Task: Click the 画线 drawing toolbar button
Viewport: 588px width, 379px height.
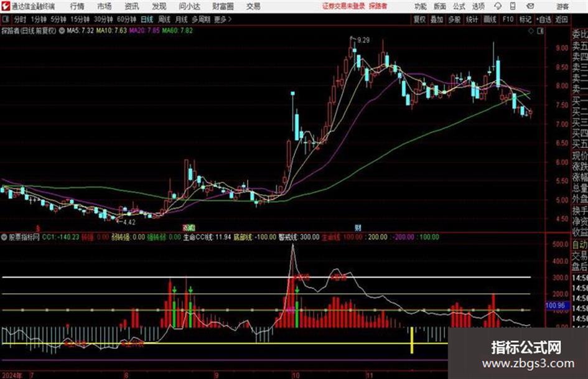Action: tap(490, 19)
